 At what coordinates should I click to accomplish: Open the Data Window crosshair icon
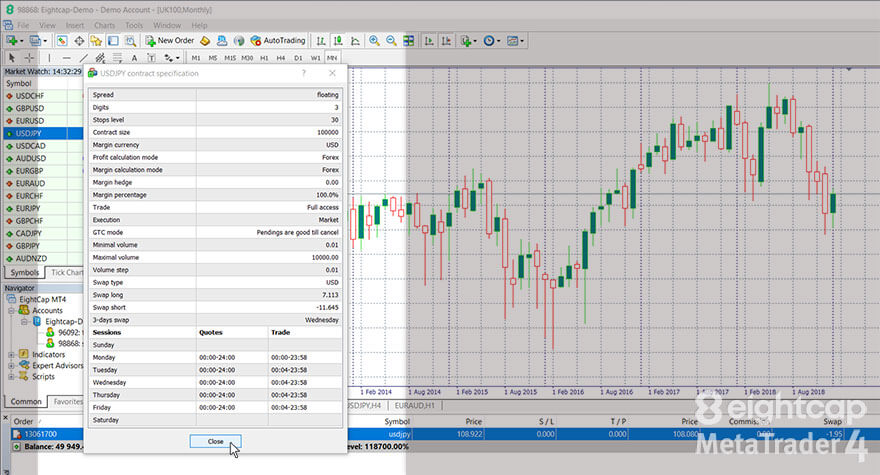point(79,40)
